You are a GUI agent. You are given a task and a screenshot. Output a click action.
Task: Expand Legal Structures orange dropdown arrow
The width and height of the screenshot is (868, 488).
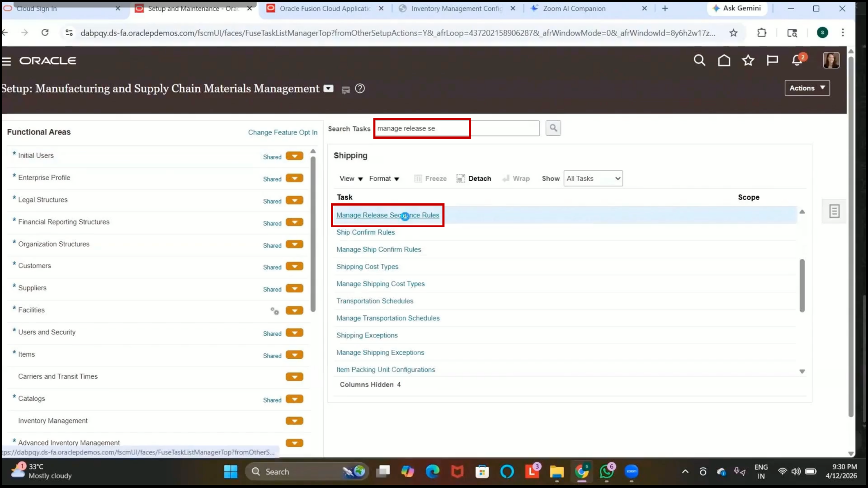294,201
